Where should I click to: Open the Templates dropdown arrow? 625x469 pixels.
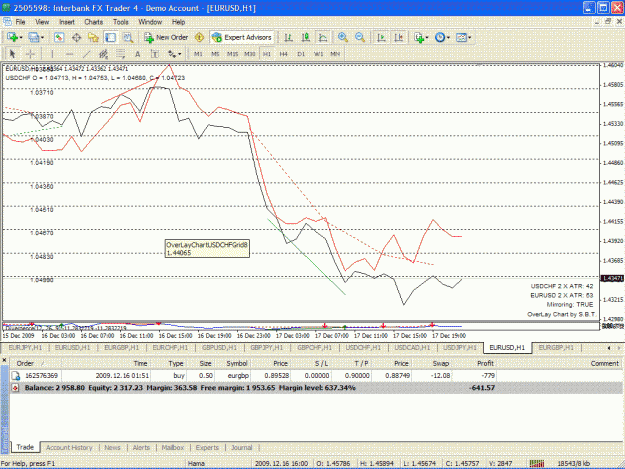[x=470, y=38]
